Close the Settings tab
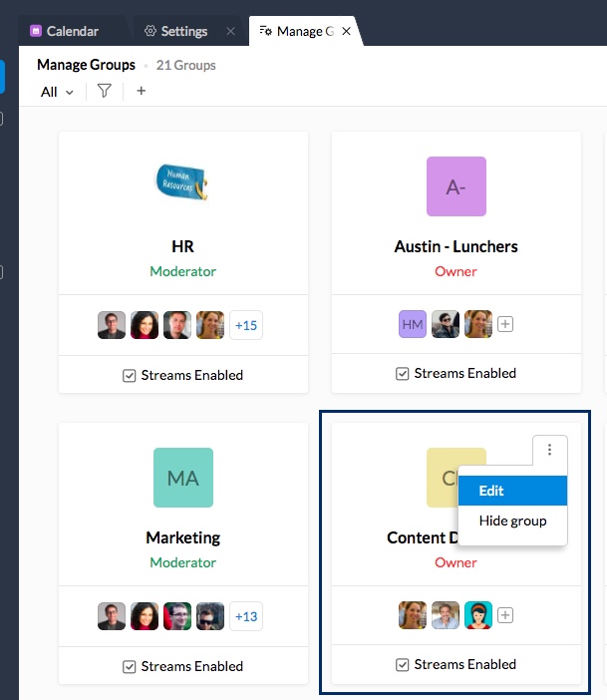The image size is (607, 700). coord(230,31)
